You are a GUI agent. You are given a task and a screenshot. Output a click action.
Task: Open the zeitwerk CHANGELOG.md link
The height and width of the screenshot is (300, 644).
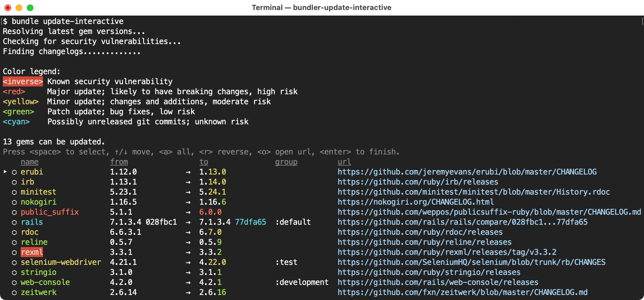pos(463,292)
